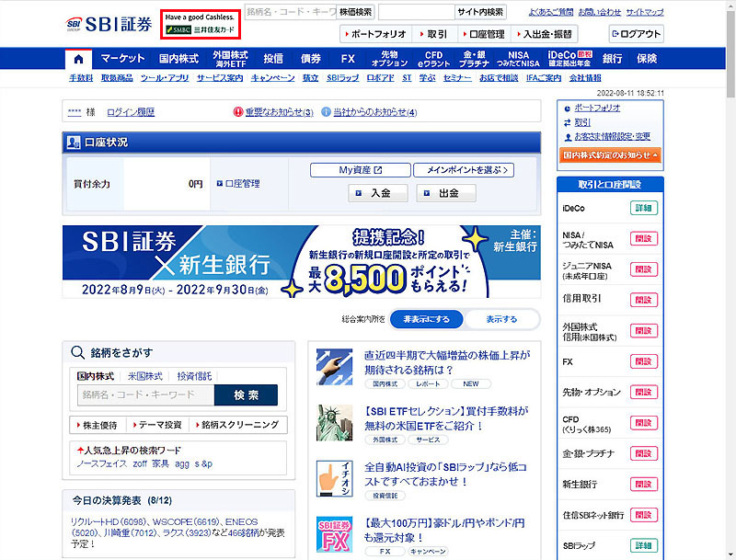Open the 国内株式 navigation menu
736x560 pixels.
[x=178, y=58]
